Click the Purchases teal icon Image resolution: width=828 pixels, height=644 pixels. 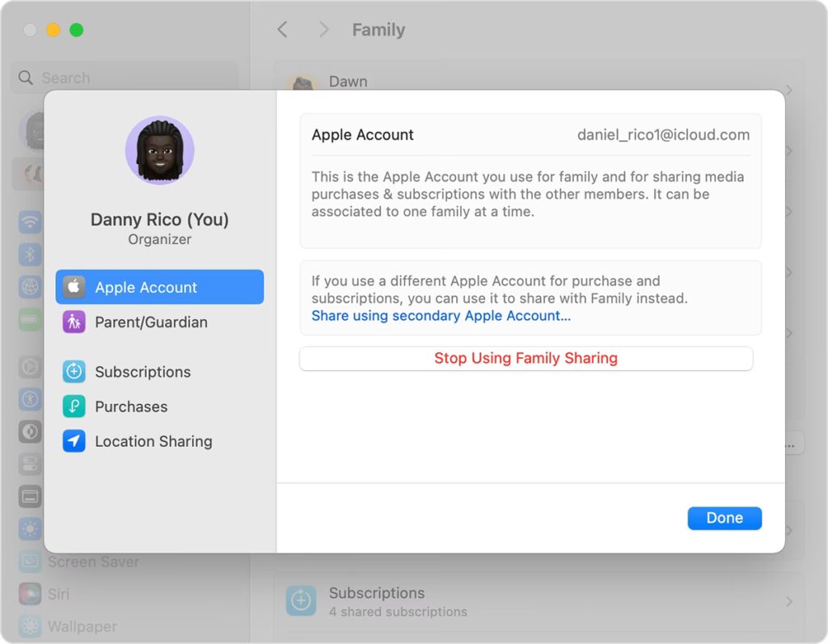point(74,406)
